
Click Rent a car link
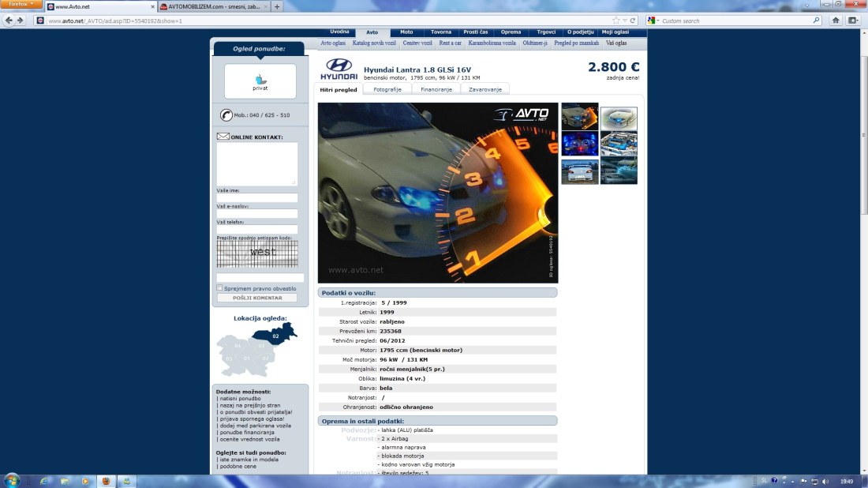click(450, 43)
